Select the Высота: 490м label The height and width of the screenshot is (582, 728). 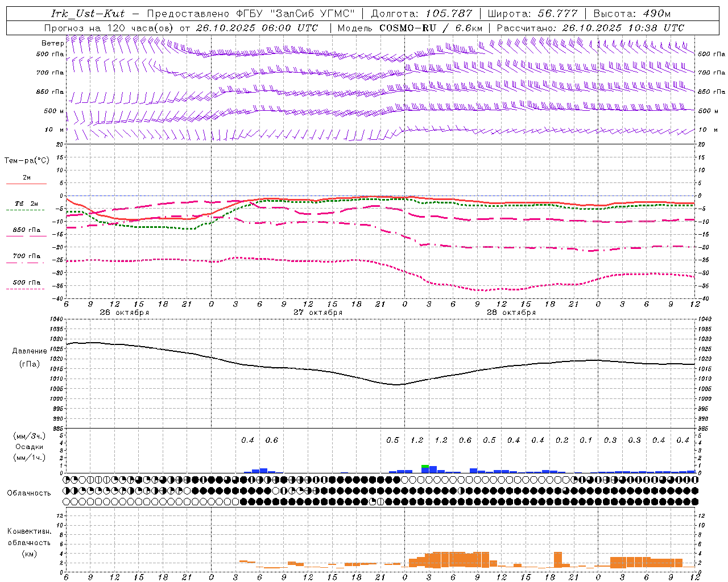[x=632, y=14]
